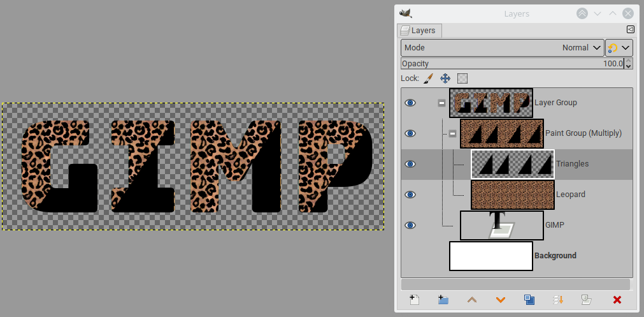Click the letter M on the canvas
The width and height of the screenshot is (644, 317).
click(236, 166)
